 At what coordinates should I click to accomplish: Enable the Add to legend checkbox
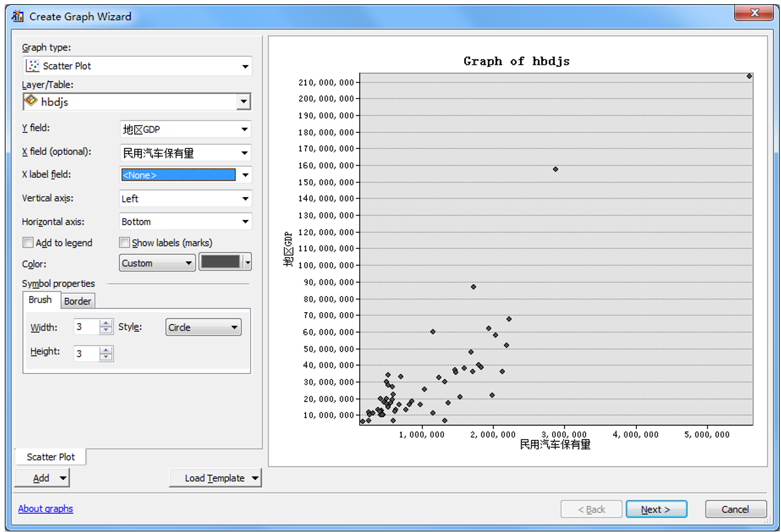click(x=28, y=242)
